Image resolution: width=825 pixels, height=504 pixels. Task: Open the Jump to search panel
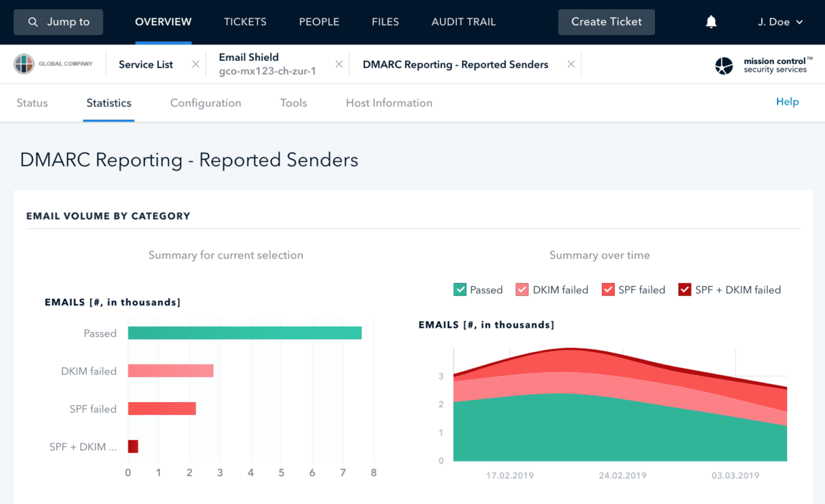pos(58,22)
